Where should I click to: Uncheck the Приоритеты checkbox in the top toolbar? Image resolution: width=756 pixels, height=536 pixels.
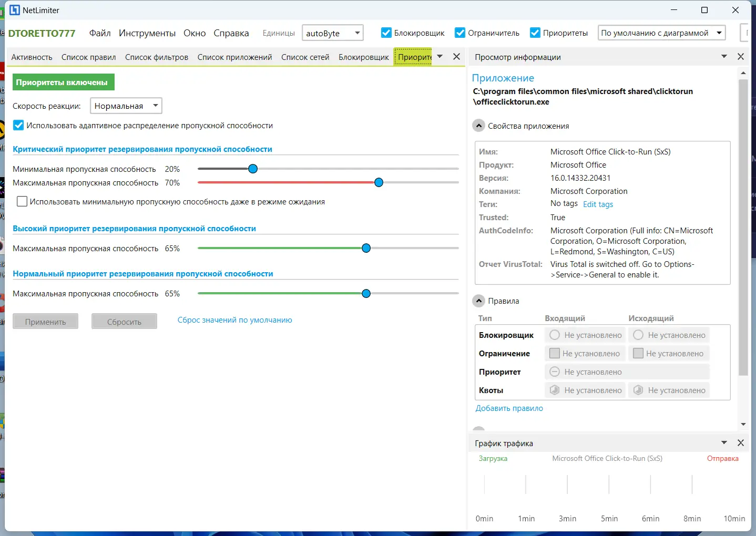pos(535,33)
